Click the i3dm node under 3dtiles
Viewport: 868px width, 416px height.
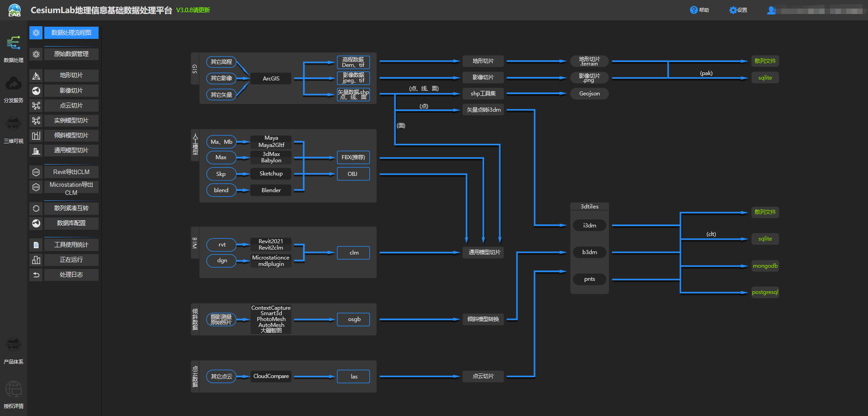590,226
